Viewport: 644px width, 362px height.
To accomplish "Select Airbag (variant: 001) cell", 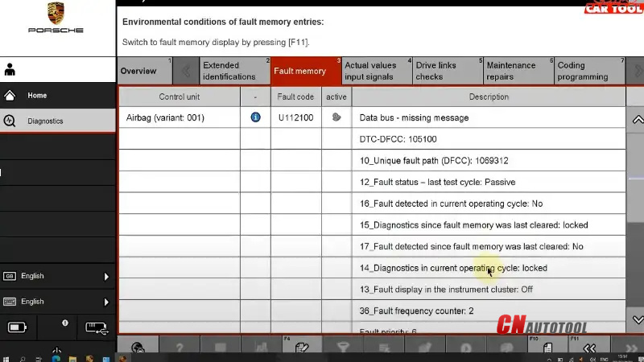I will (180, 117).
